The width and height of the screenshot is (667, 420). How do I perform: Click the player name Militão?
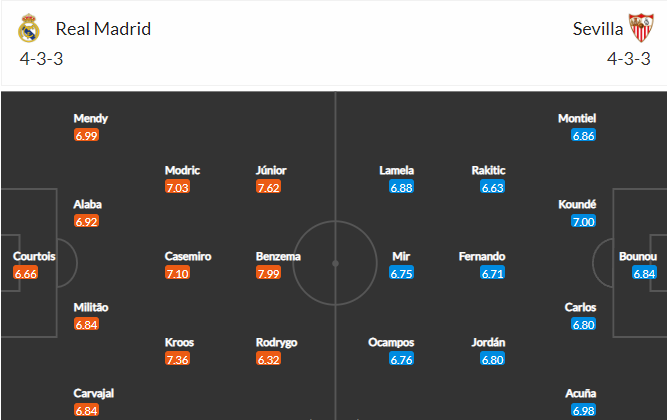91,307
